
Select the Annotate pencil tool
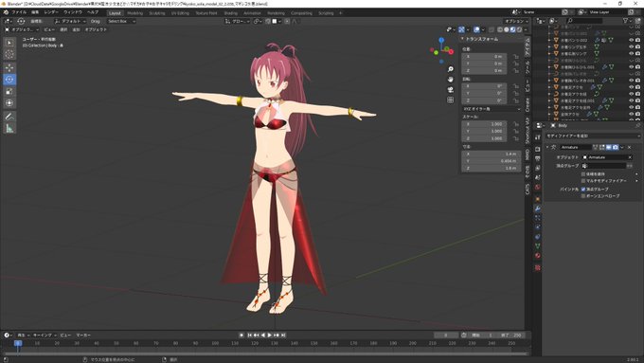[9, 117]
